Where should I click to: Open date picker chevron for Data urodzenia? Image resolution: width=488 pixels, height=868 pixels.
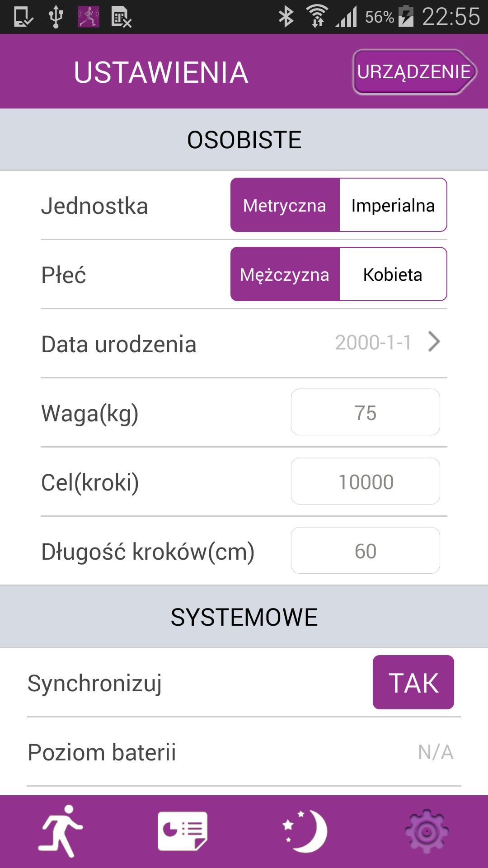point(434,342)
